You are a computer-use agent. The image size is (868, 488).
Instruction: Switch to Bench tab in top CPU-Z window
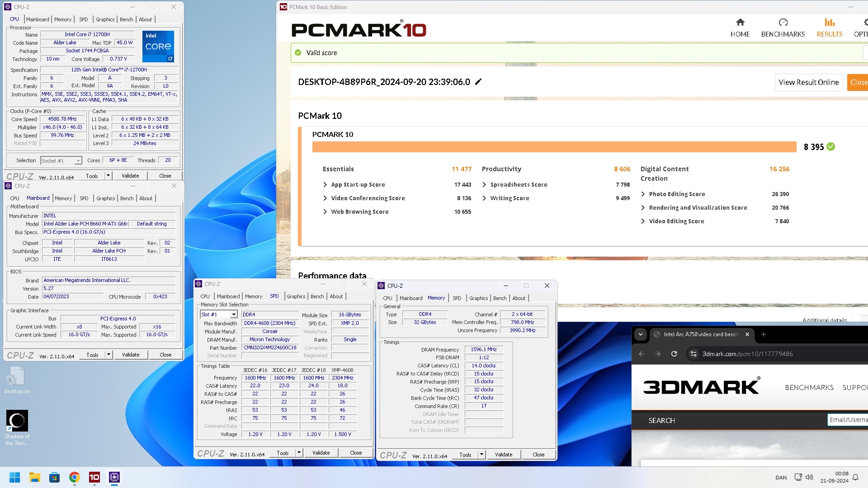(x=127, y=19)
